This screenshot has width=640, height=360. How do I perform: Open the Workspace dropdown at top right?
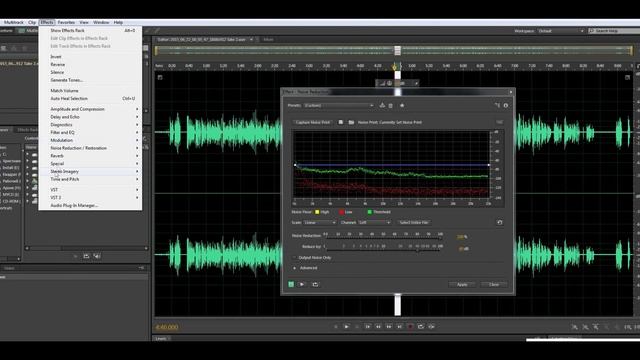[561, 31]
